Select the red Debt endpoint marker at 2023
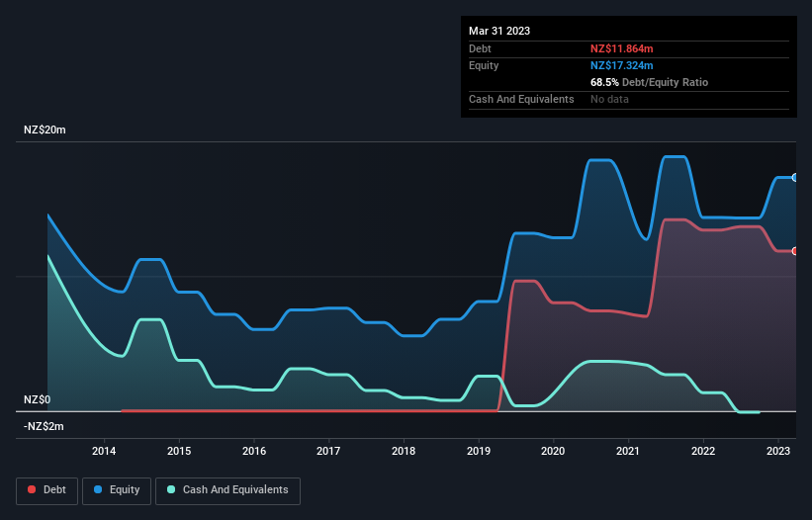 point(795,251)
